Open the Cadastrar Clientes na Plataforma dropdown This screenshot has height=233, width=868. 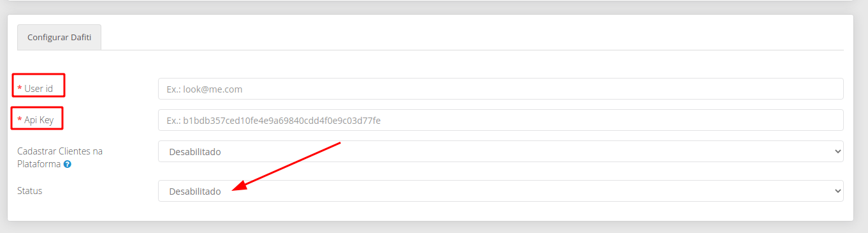click(x=500, y=151)
